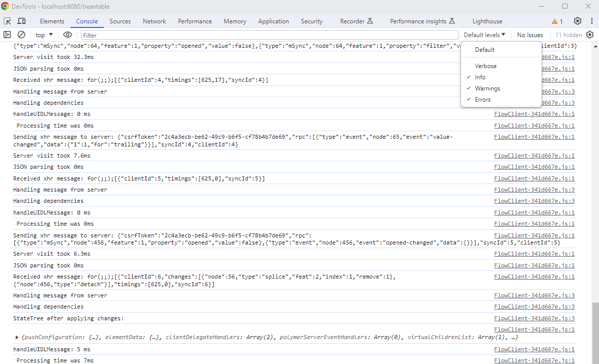Open the top JavaScript context dropdown
Viewport: 599px width, 364px height.
(44, 35)
